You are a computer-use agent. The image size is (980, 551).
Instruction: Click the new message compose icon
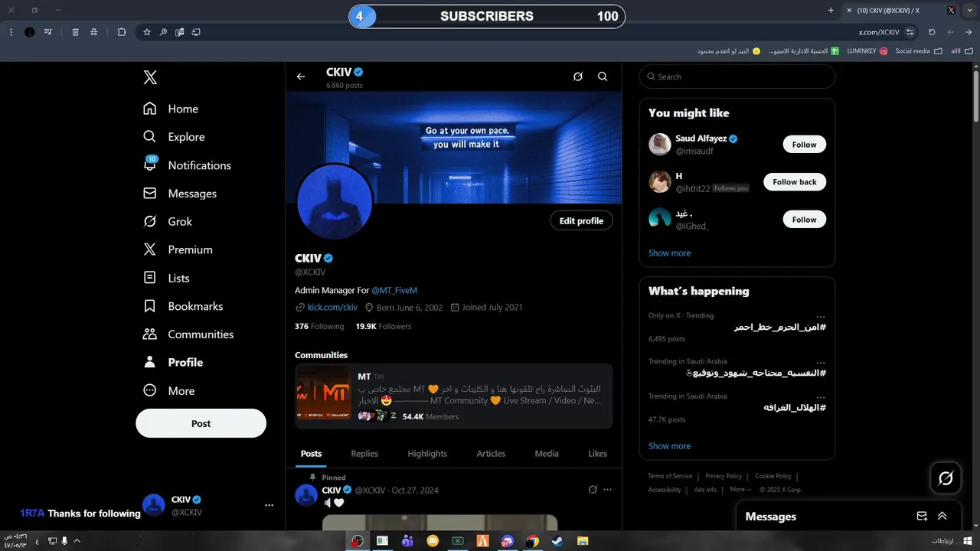[x=922, y=517]
